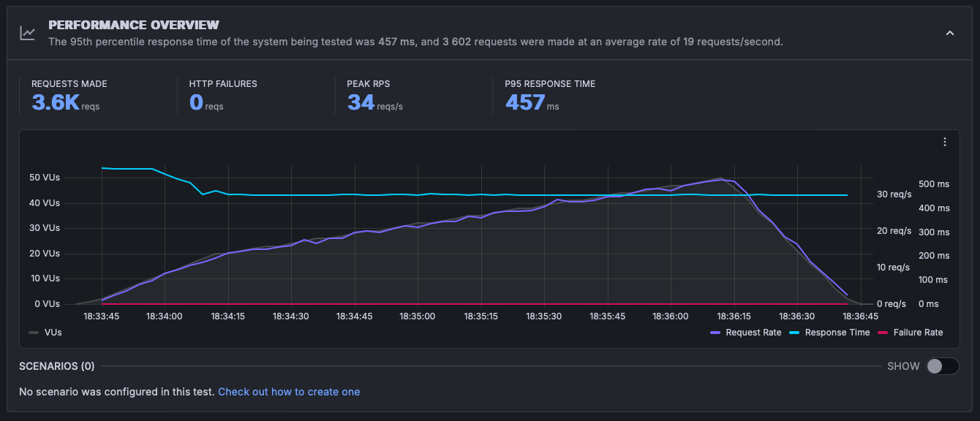
Task: Toggle VUs series in chart legend
Action: (x=45, y=332)
